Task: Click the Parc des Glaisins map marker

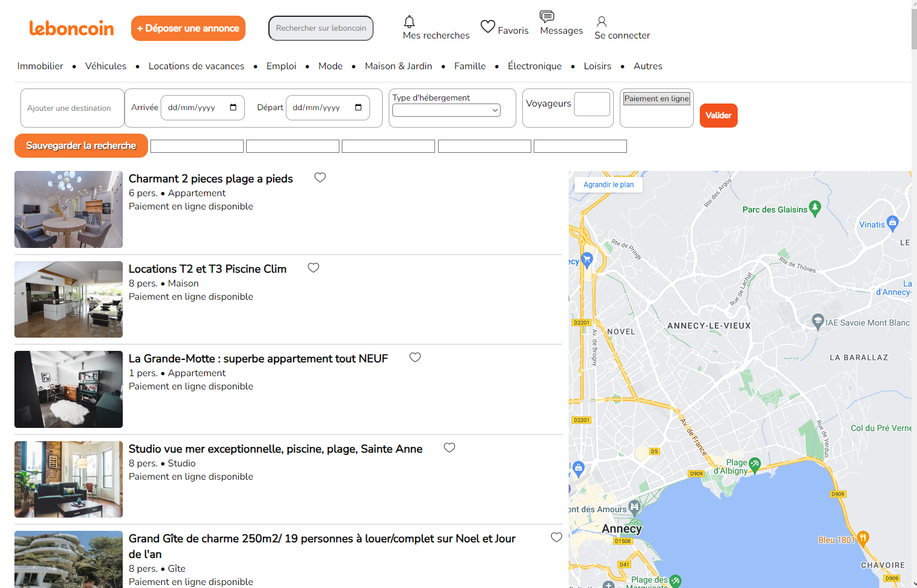Action: (815, 208)
